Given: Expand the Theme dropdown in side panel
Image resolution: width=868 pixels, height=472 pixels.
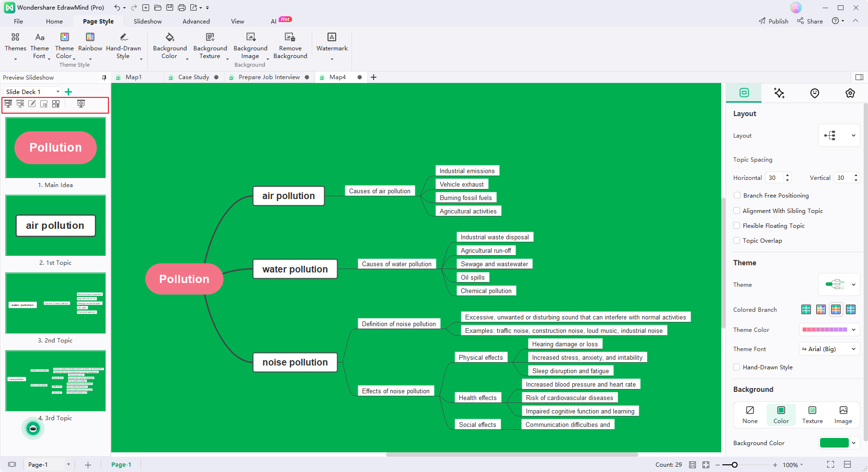Looking at the screenshot, I should 839,284.
